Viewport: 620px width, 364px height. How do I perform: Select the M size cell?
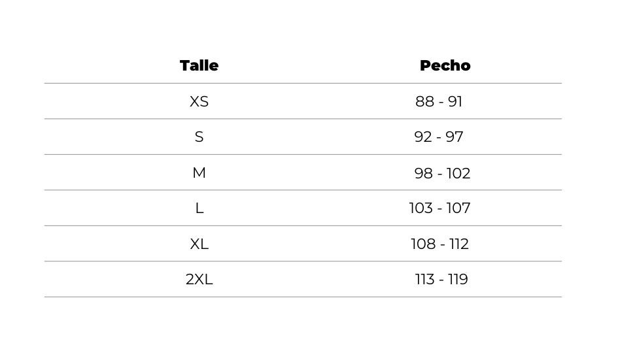pyautogui.click(x=199, y=173)
